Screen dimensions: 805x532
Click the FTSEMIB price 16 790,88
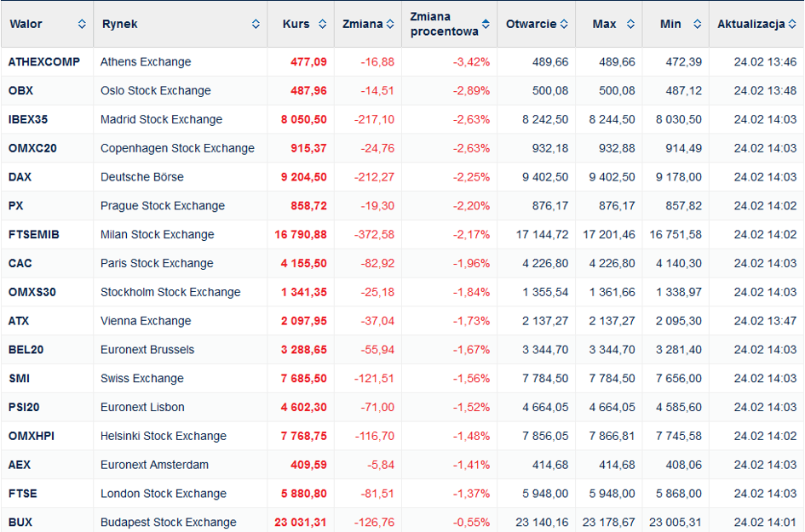coord(301,234)
